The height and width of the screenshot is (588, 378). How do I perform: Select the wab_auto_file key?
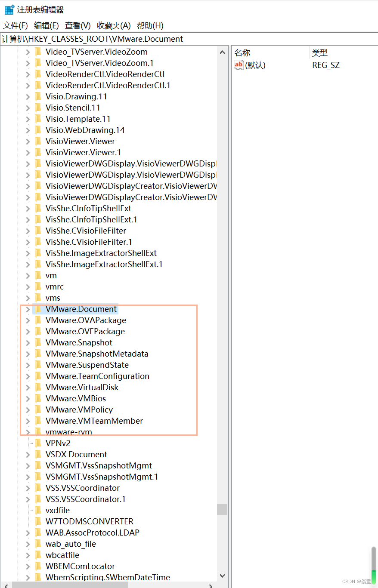[x=71, y=544]
